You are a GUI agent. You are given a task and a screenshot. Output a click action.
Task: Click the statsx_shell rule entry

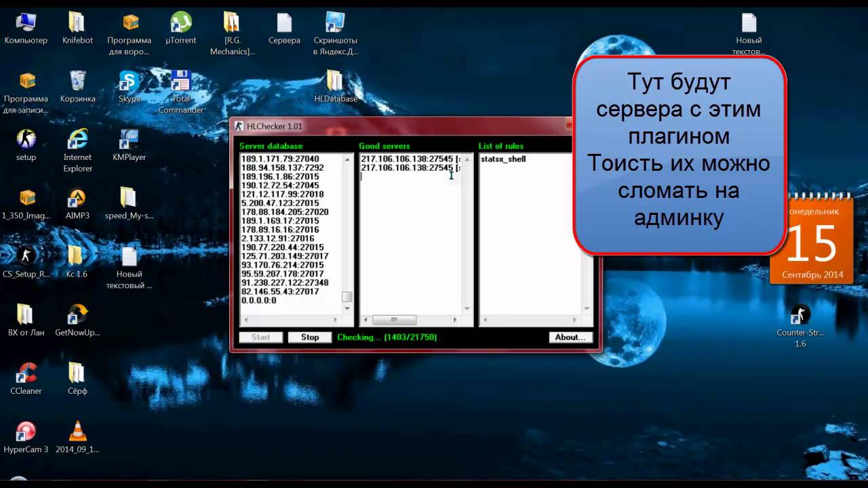click(x=503, y=159)
